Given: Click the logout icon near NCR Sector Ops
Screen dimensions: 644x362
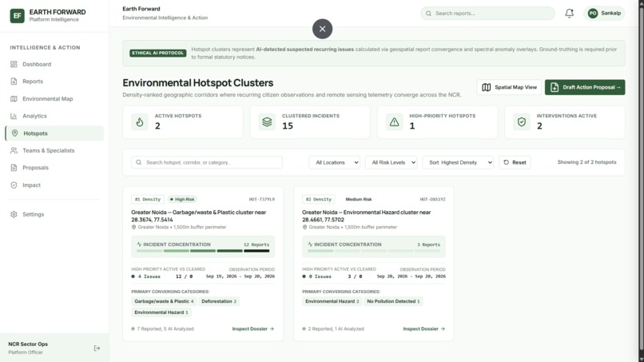Looking at the screenshot, I should (97, 348).
